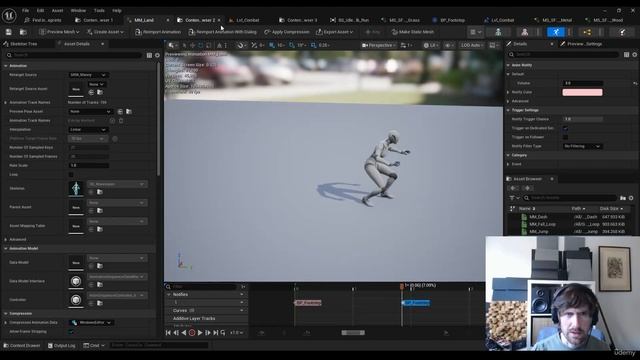
Task: Open the Details panel property matrix grid icon
Action: [x=627, y=54]
